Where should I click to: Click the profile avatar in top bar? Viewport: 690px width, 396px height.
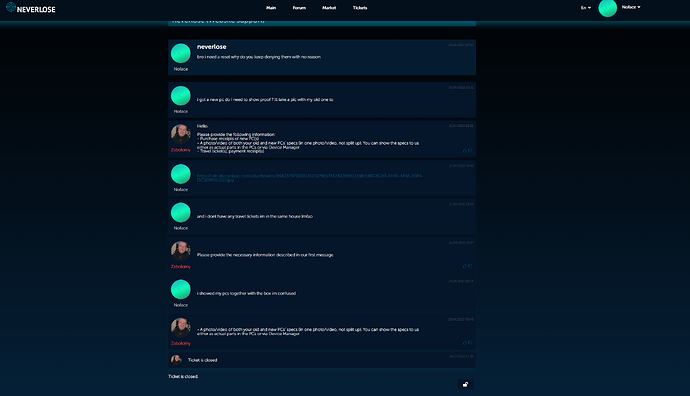click(608, 8)
